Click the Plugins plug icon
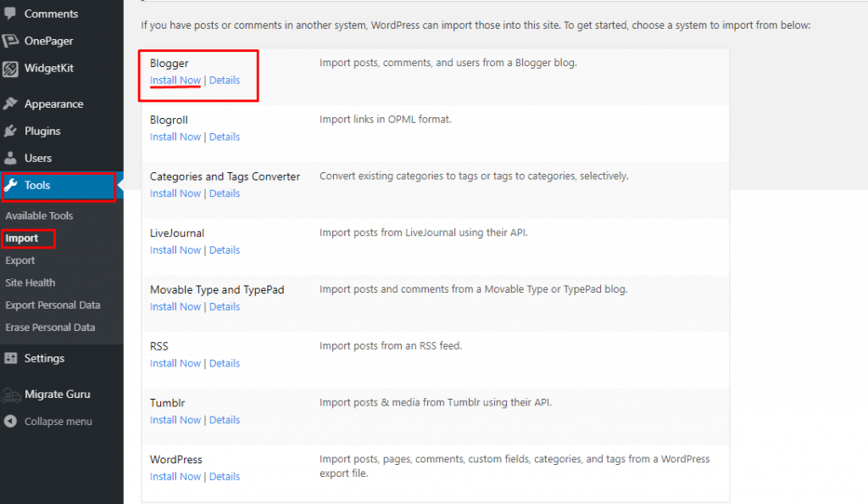Viewport: 868px width, 504px height. [10, 131]
